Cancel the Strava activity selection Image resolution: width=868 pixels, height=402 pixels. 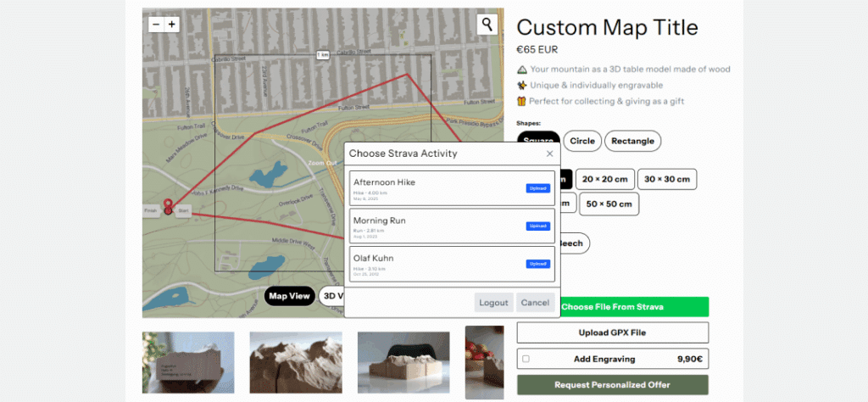click(x=535, y=303)
